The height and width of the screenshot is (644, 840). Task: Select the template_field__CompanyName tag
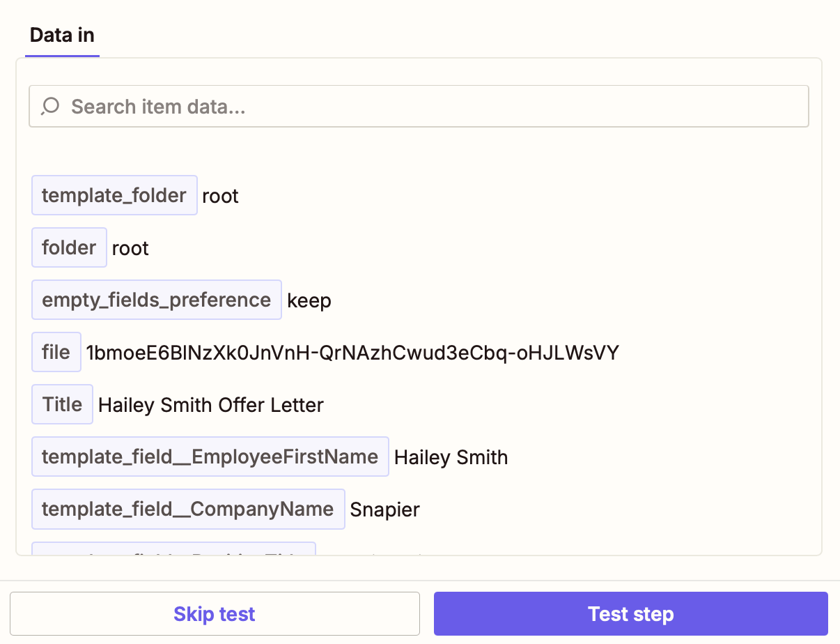click(x=188, y=509)
